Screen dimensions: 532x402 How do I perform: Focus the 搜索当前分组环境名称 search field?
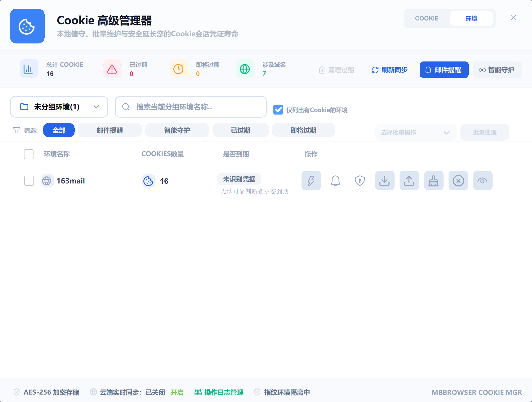click(x=191, y=107)
